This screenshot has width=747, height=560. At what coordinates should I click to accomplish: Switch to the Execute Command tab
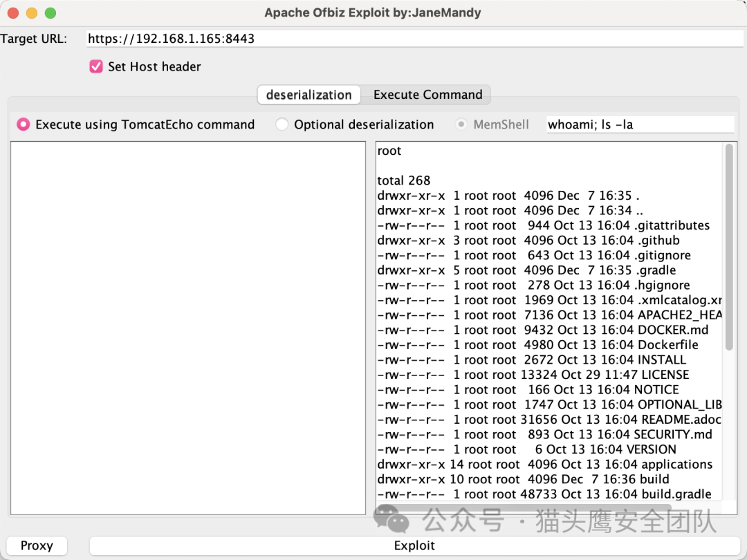click(427, 95)
